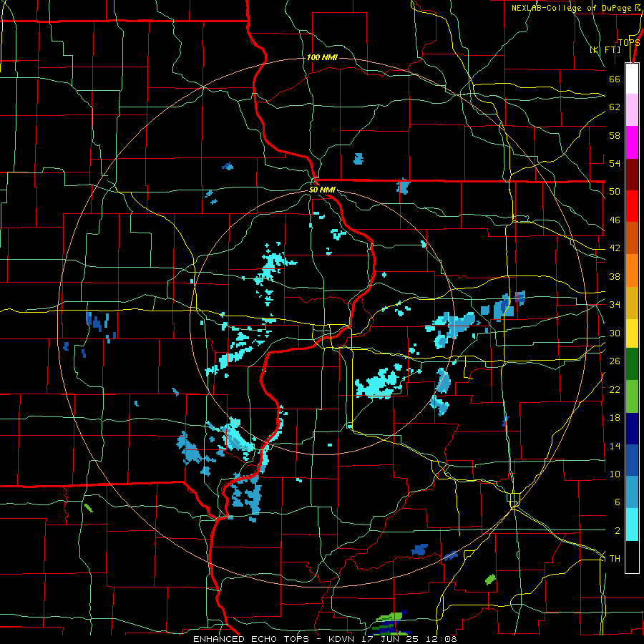Select the 26 scale value
Viewport: 644px width, 644px height.
[x=615, y=361]
